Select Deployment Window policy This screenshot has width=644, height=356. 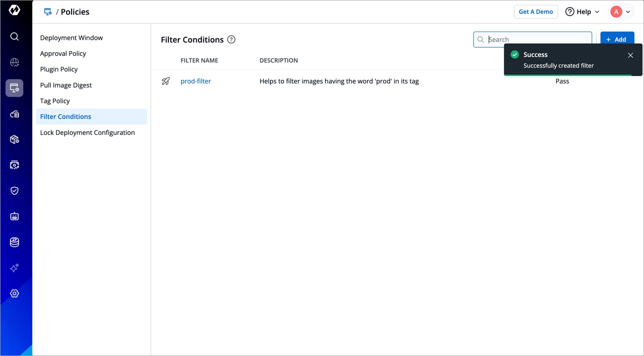point(72,38)
